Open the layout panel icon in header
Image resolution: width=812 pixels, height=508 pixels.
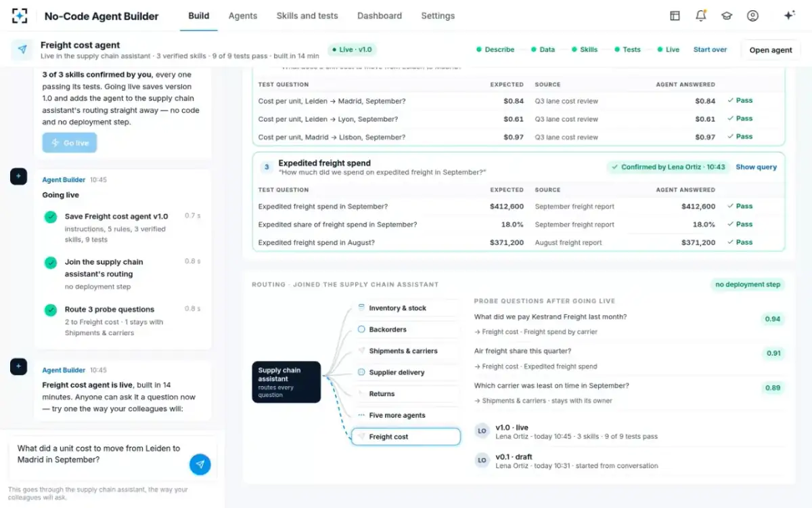[675, 16]
